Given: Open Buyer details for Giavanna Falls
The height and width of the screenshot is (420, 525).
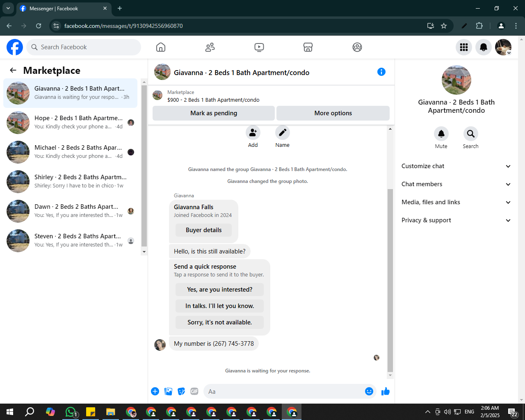Looking at the screenshot, I should (x=203, y=230).
